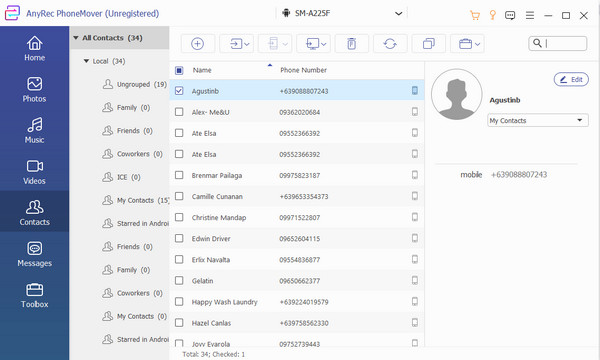Viewport: 600px width, 360px height.
Task: Click the shopping cart purchase icon
Action: pyautogui.click(x=475, y=15)
